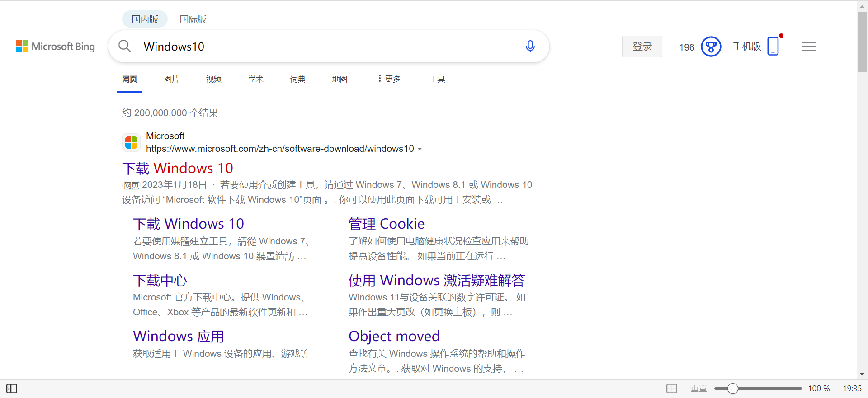
Task: Click the scrollbar down arrow
Action: 862,374
